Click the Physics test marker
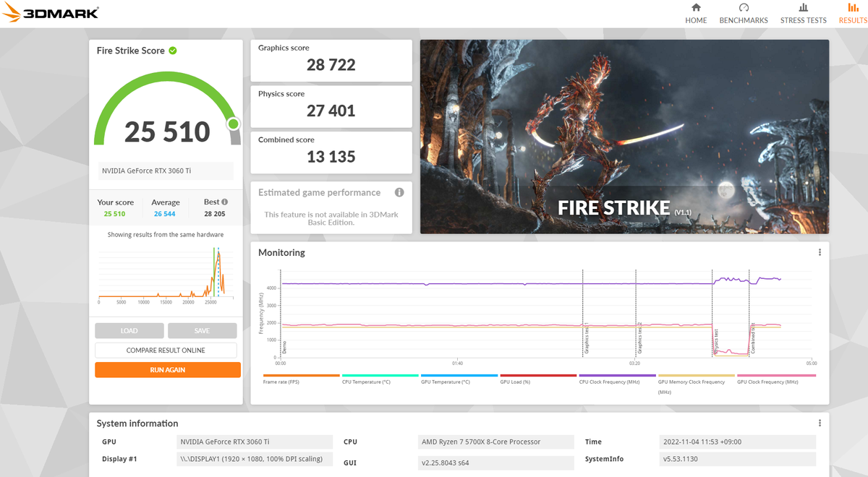Image resolution: width=868 pixels, height=477 pixels. [x=716, y=341]
